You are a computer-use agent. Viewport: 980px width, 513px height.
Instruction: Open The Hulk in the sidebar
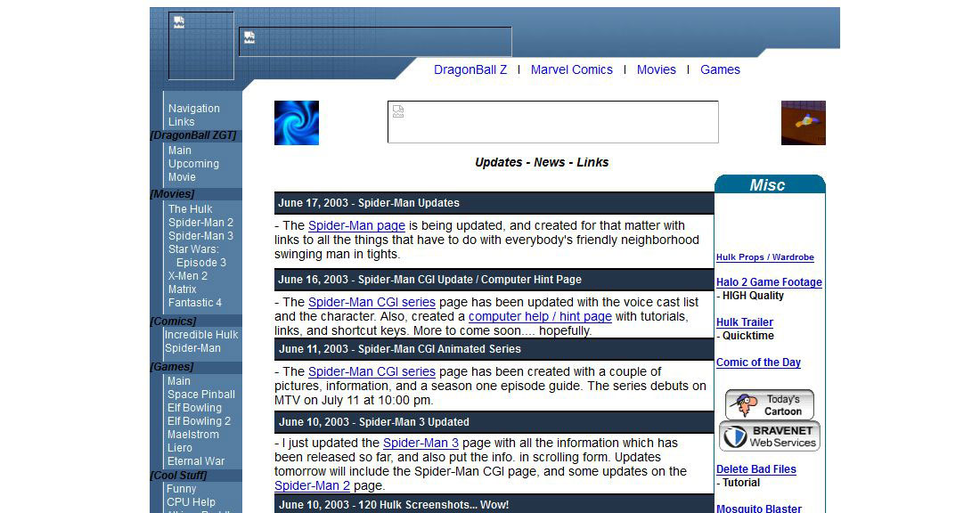[x=190, y=209]
